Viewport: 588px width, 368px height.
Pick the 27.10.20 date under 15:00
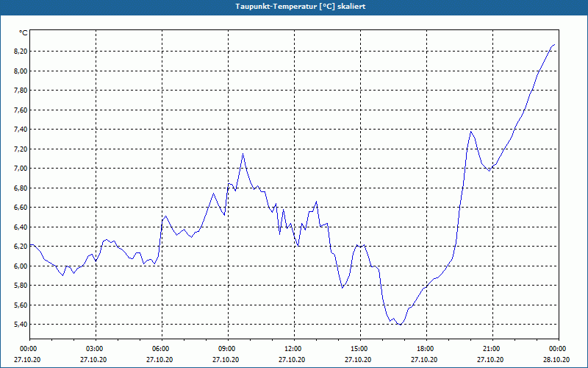coord(358,359)
